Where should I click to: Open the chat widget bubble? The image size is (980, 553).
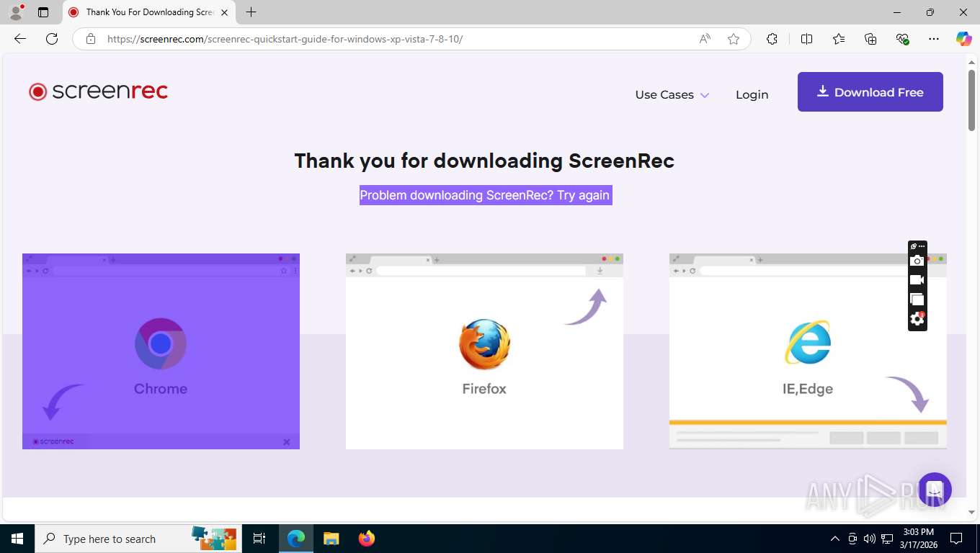pyautogui.click(x=935, y=490)
